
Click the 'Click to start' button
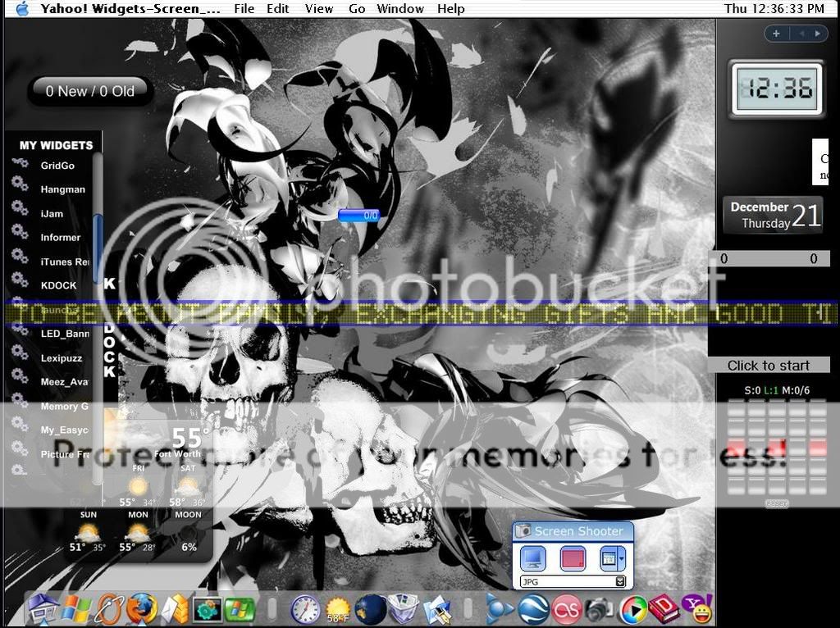[x=769, y=366]
